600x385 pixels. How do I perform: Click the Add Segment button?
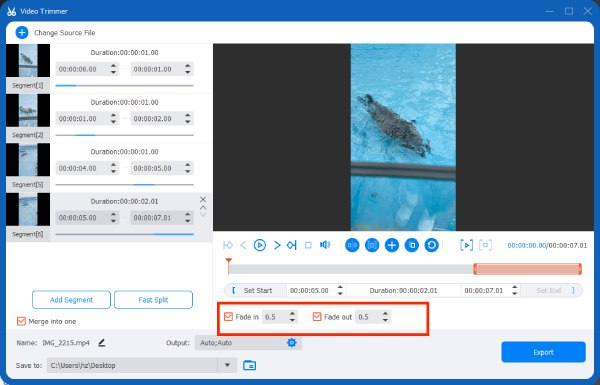click(x=72, y=300)
